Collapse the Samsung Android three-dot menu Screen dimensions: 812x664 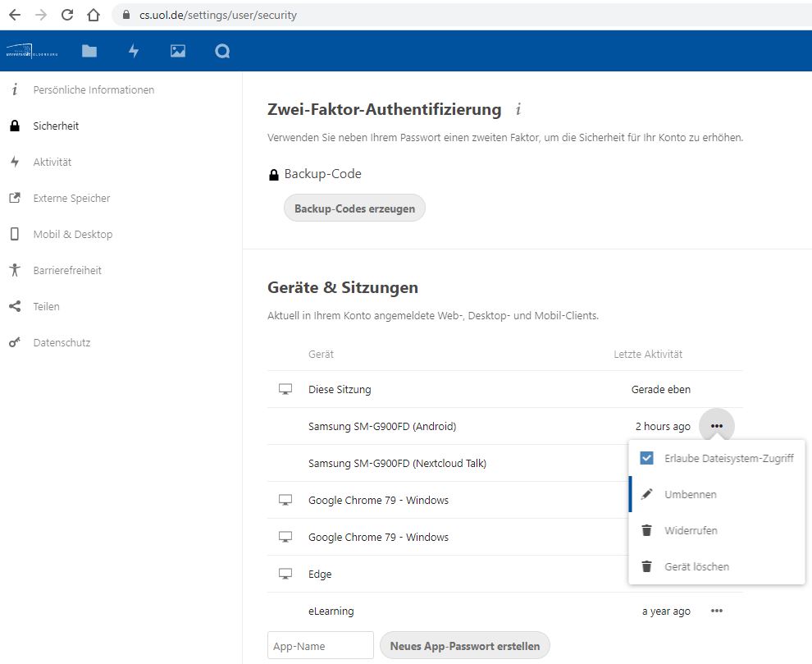click(717, 426)
